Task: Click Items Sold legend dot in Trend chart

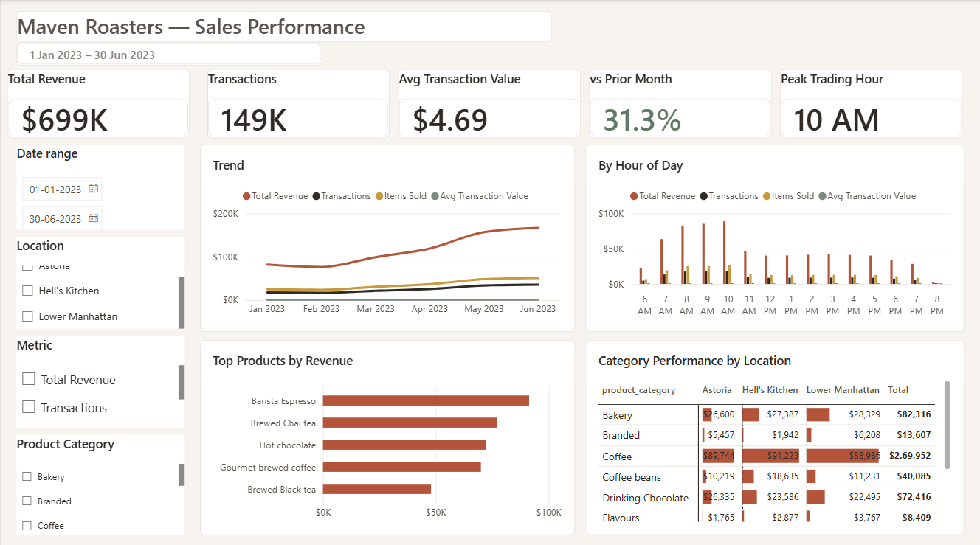Action: (x=379, y=196)
